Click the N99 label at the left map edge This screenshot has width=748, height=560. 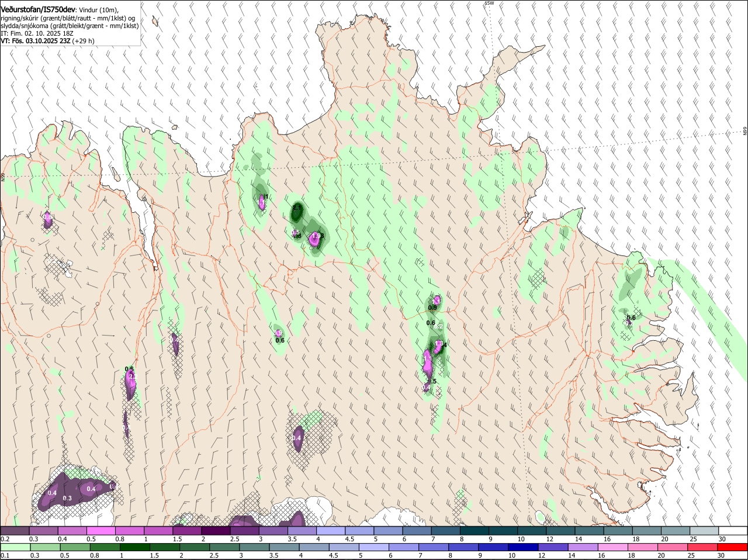point(3,176)
